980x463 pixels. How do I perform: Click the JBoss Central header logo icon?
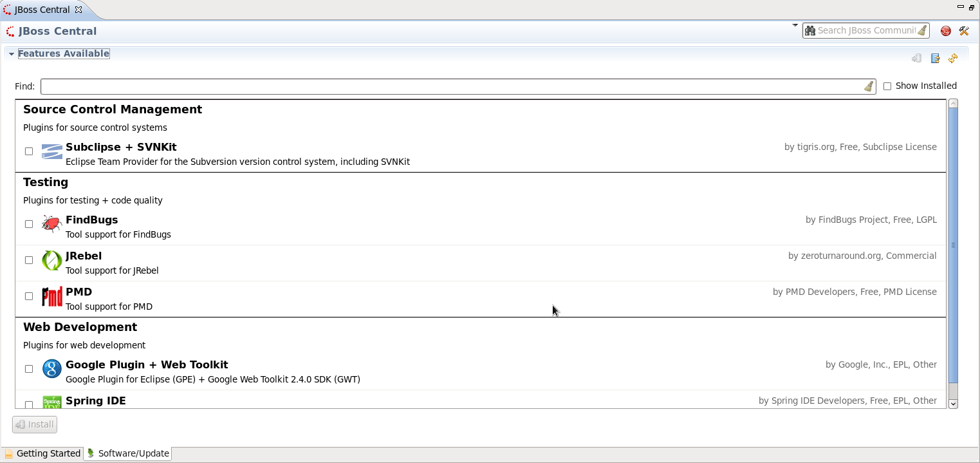point(10,31)
